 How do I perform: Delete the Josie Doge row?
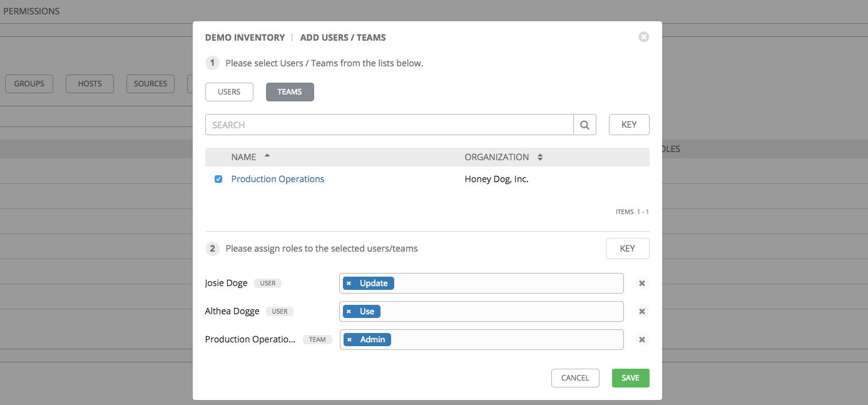641,284
